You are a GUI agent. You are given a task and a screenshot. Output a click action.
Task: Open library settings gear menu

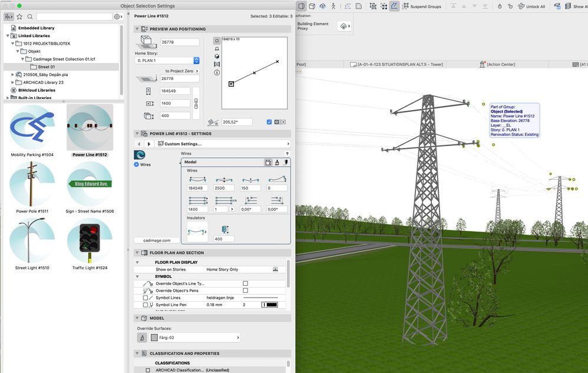pyautogui.click(x=118, y=16)
